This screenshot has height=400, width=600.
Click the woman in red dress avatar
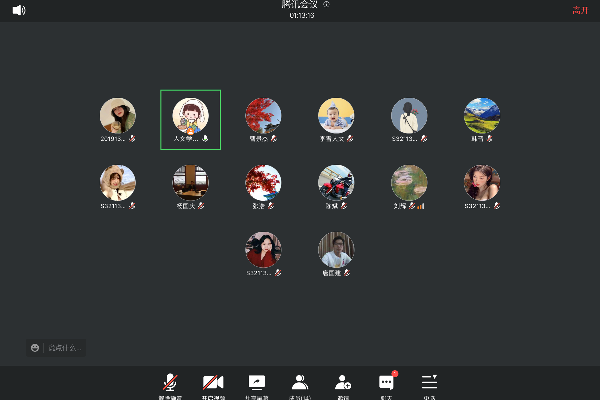pos(263,250)
